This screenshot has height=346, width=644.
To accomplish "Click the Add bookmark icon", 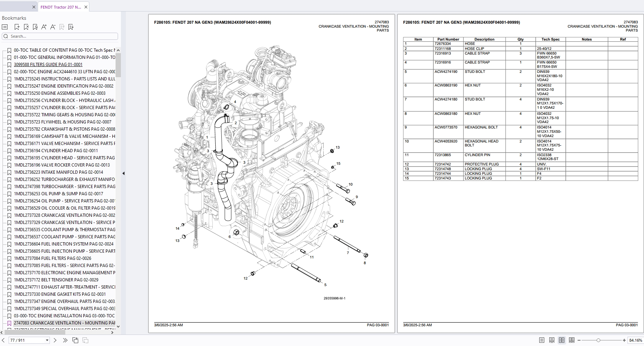I will [17, 27].
